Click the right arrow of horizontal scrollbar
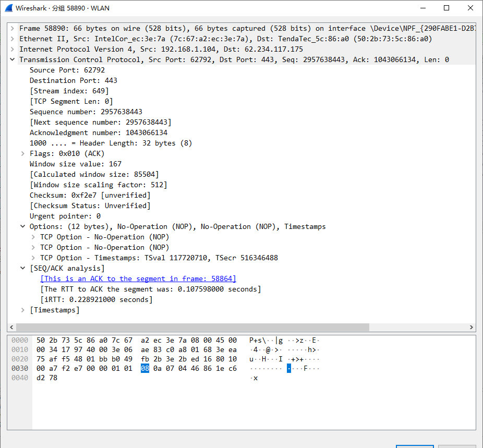The image size is (483, 448). 472,328
